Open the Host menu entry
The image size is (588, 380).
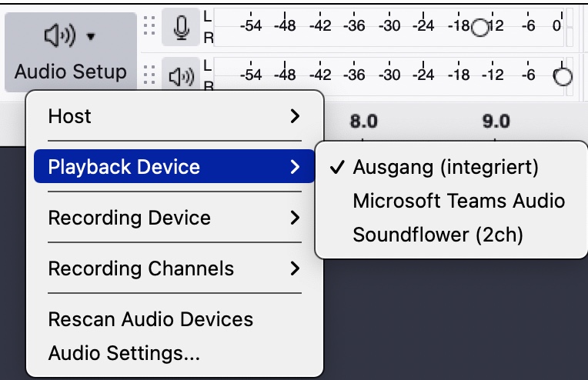174,116
